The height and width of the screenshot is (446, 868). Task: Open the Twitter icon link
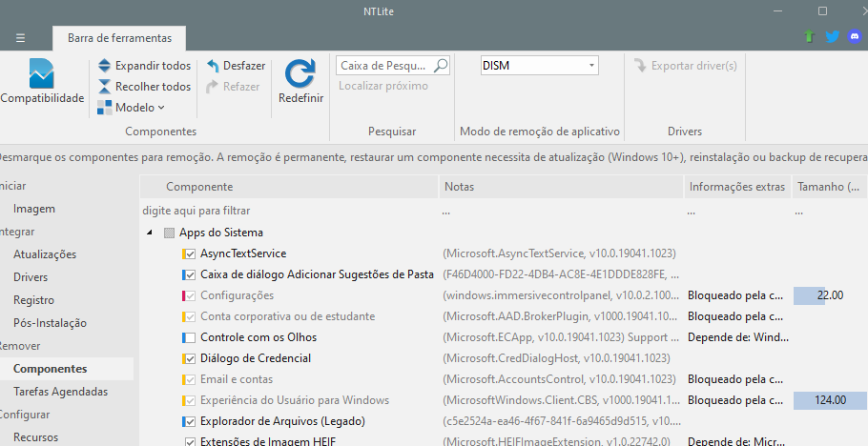832,36
